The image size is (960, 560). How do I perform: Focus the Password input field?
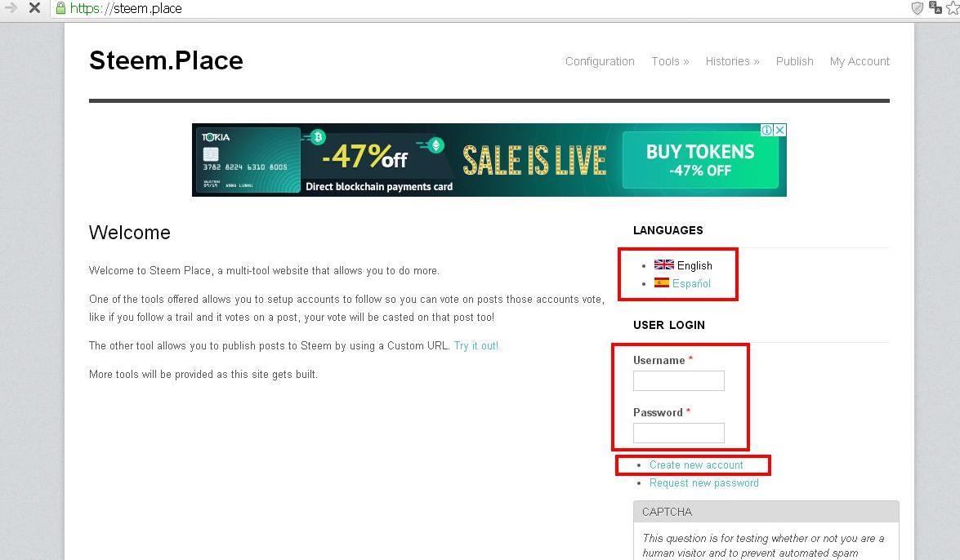[x=678, y=433]
